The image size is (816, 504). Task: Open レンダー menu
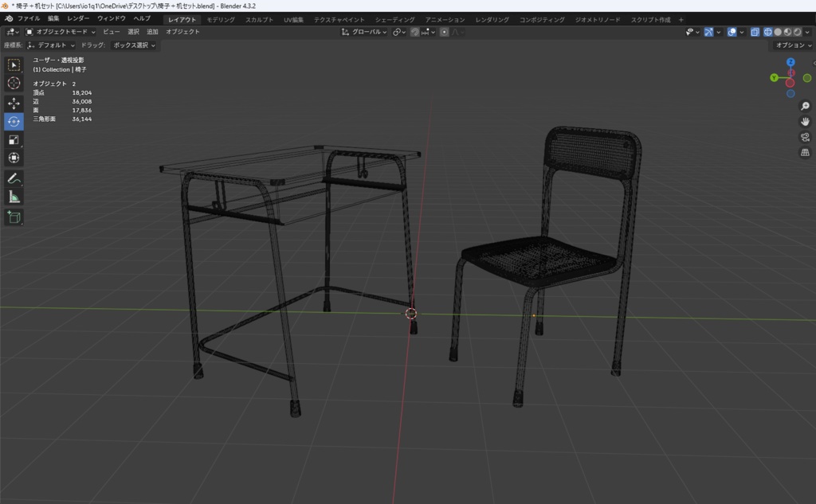[x=78, y=19]
